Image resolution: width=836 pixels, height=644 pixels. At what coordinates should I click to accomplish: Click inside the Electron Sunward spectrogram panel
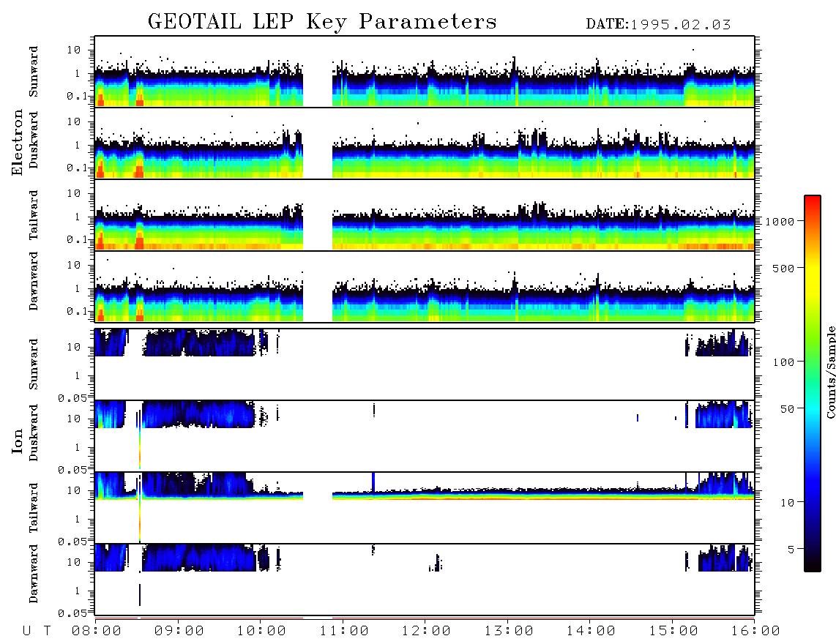[425, 72]
